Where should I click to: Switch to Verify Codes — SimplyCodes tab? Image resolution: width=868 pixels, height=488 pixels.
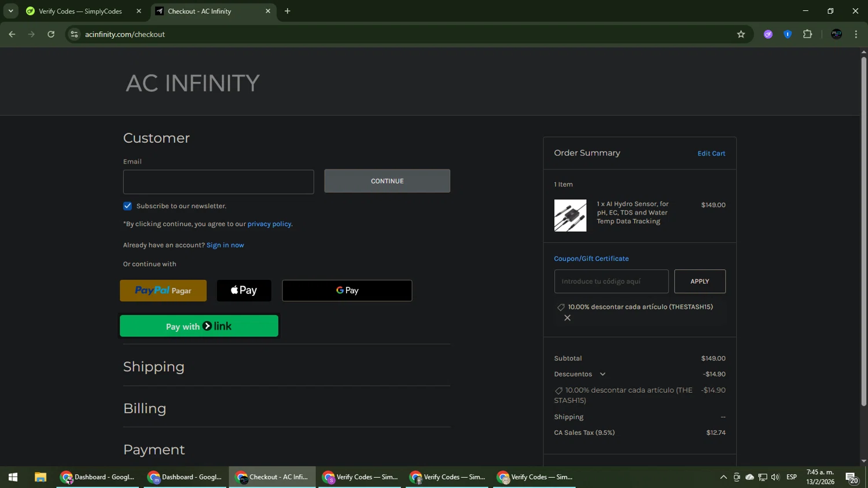80,11
